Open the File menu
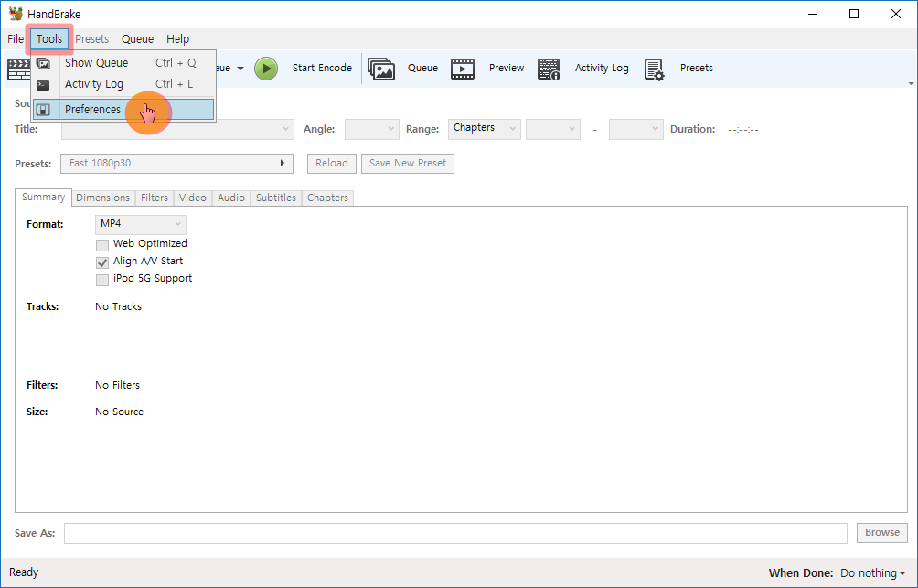Viewport: 918px width, 588px height. (16, 39)
